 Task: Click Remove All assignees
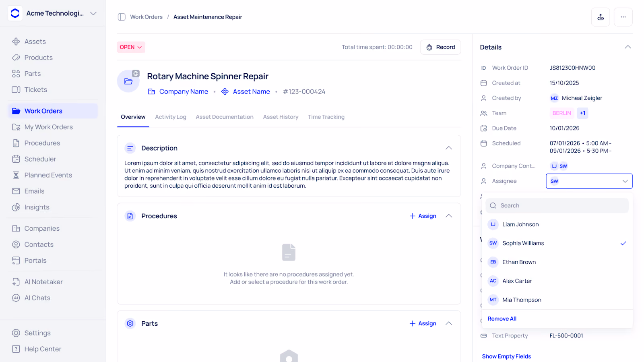point(502,319)
